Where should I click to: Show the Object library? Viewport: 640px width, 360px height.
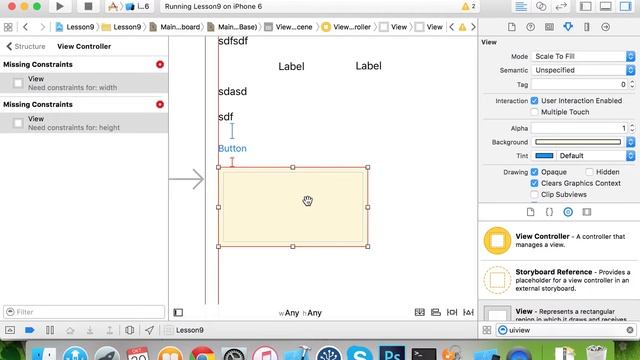click(x=568, y=212)
